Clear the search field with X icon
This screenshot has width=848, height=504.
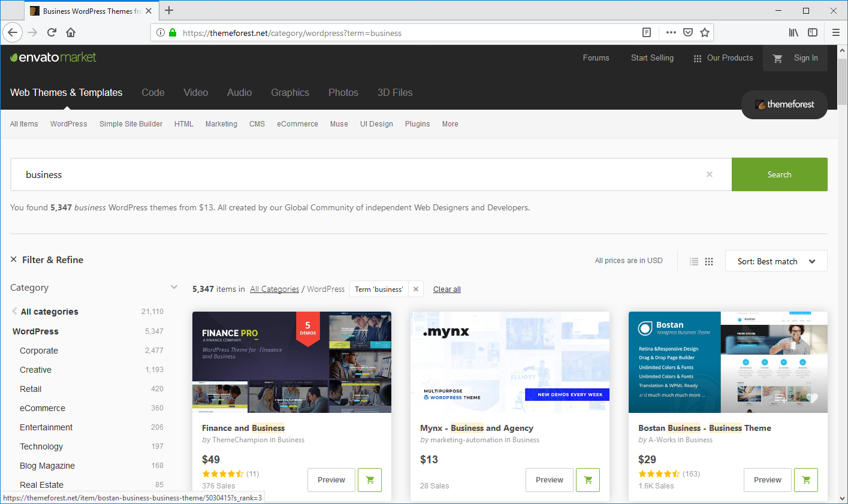[710, 174]
